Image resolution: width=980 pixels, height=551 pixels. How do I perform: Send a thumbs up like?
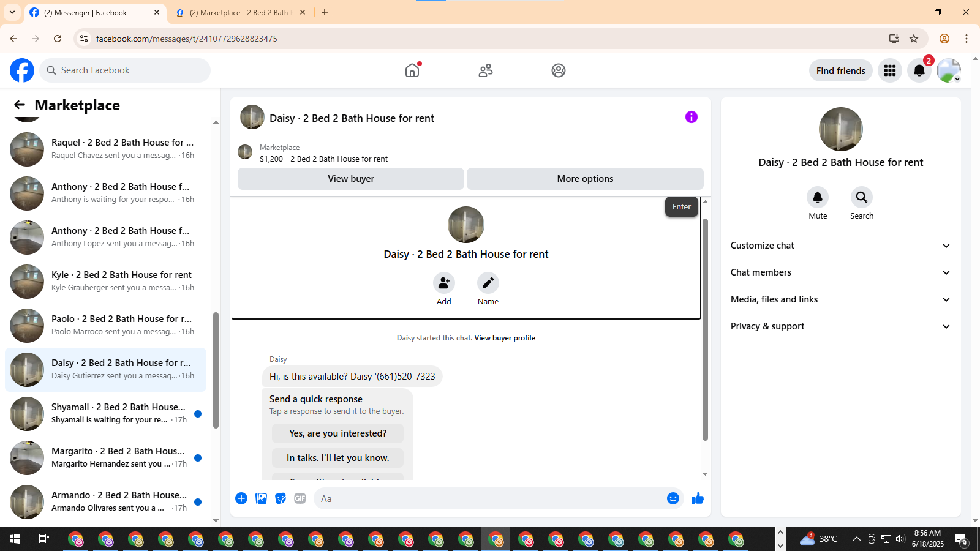[698, 498]
